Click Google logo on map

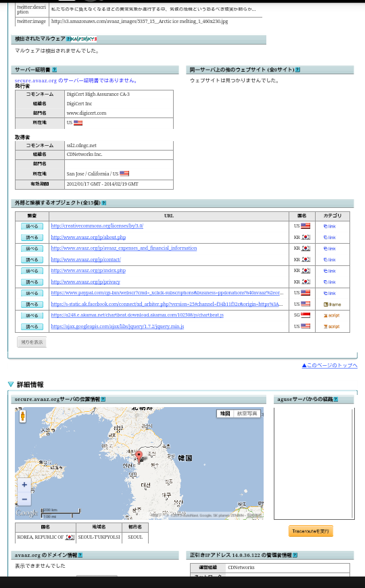[x=26, y=512]
